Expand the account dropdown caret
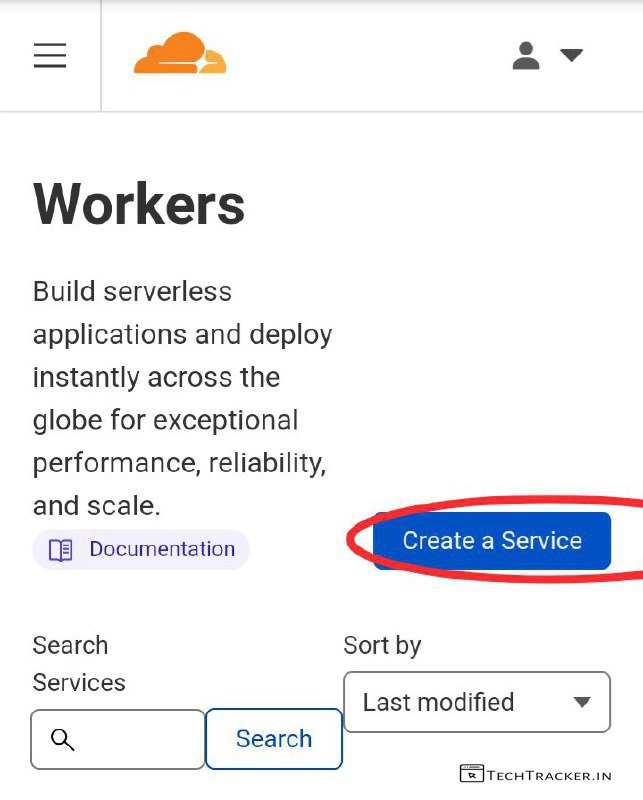643x800 pixels. pyautogui.click(x=571, y=55)
